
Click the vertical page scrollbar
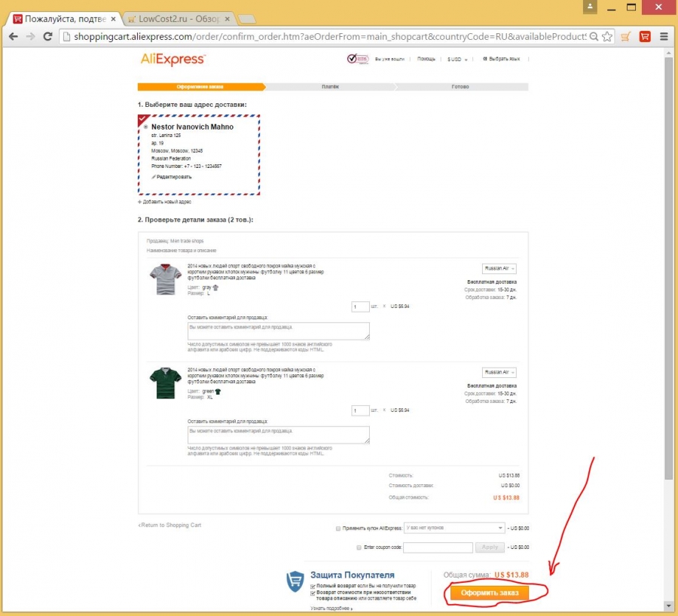669,268
